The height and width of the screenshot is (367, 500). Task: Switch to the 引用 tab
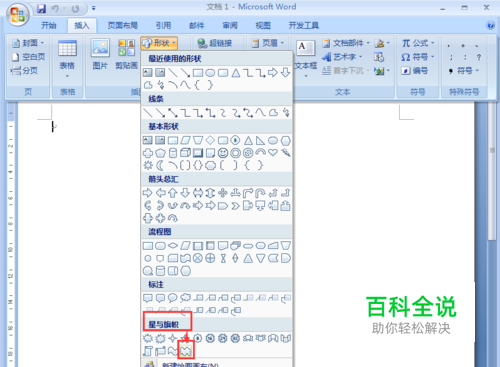163,25
